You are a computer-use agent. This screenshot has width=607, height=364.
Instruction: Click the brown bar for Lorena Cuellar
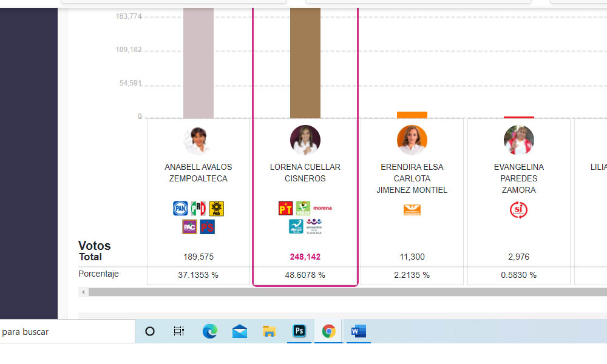pos(305,61)
